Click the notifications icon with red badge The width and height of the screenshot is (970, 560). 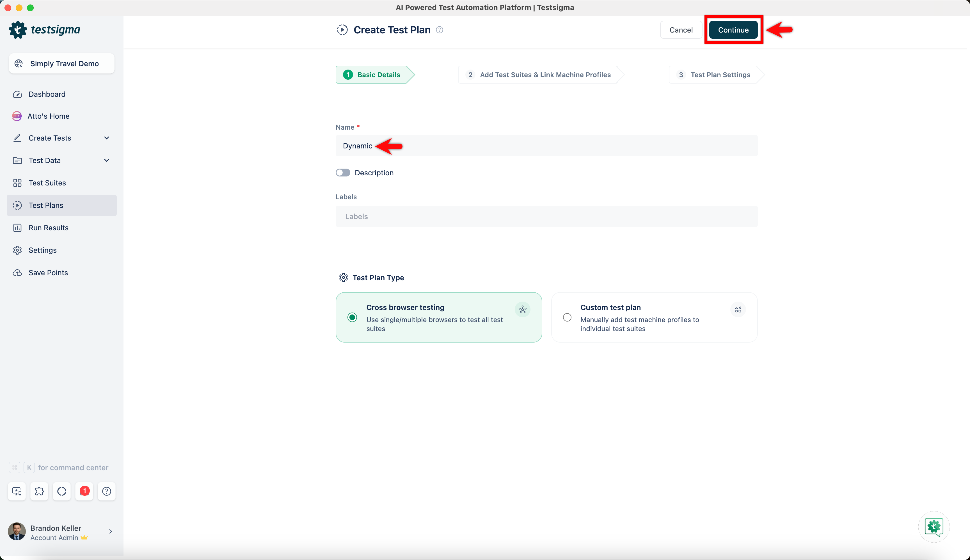[x=84, y=491]
